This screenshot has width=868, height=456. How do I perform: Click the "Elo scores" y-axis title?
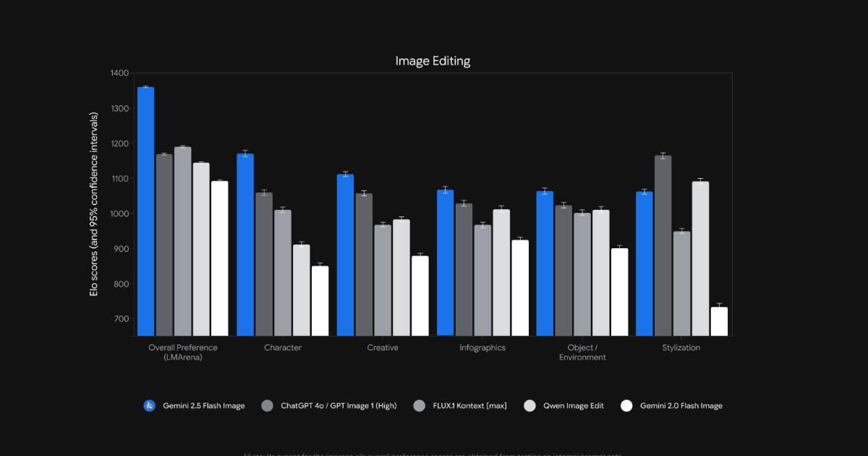(x=93, y=203)
